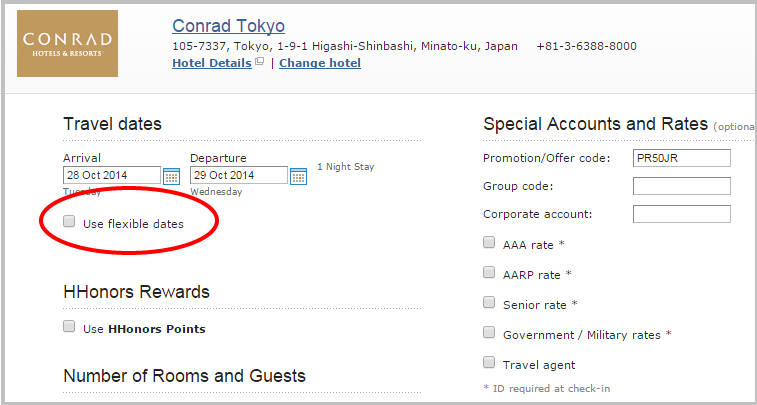Enable the Use flexible dates checkbox

[70, 222]
